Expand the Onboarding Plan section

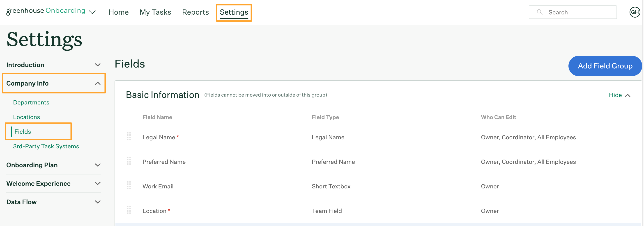tap(53, 165)
